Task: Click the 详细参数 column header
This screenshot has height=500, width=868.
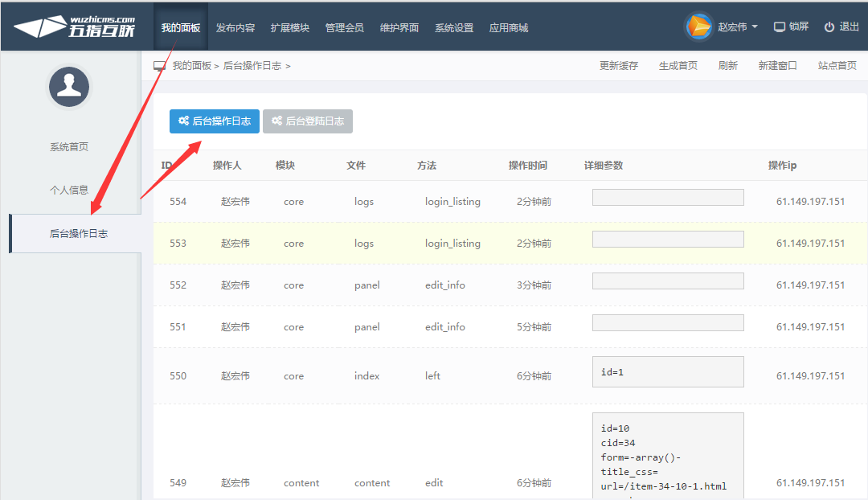Action: [x=604, y=166]
